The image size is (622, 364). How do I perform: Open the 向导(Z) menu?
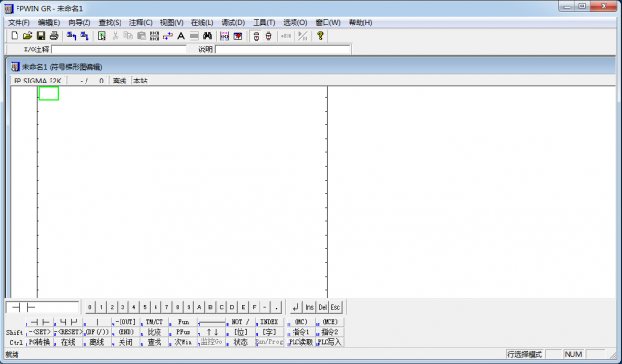[x=80, y=22]
